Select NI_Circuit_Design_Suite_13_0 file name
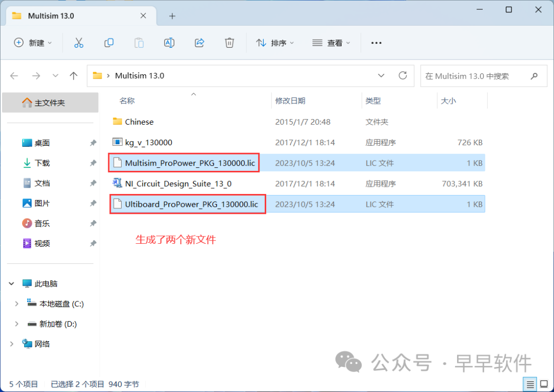This screenshot has width=554, height=392. (x=179, y=184)
